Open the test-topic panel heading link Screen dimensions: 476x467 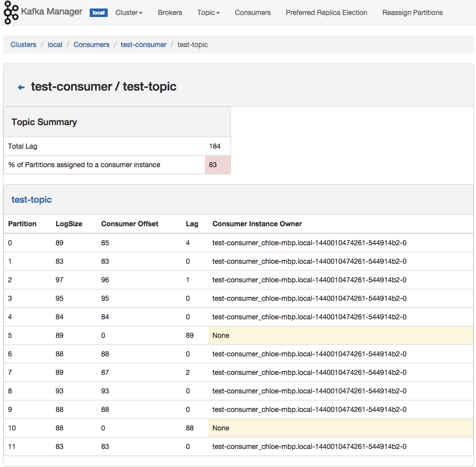click(x=32, y=200)
